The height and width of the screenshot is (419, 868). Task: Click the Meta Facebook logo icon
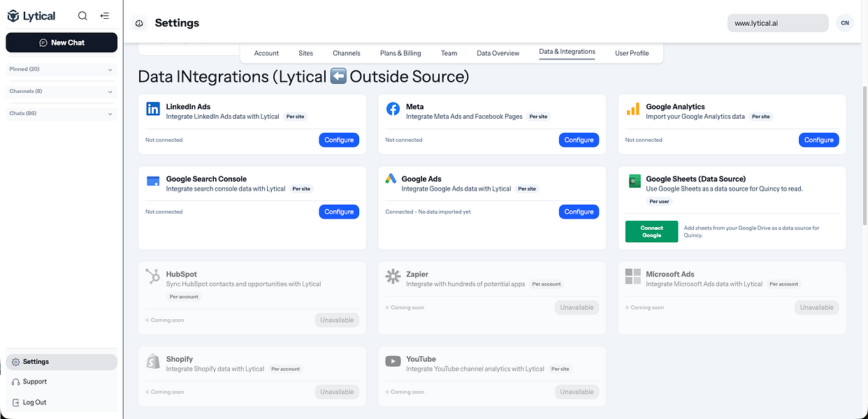click(393, 109)
